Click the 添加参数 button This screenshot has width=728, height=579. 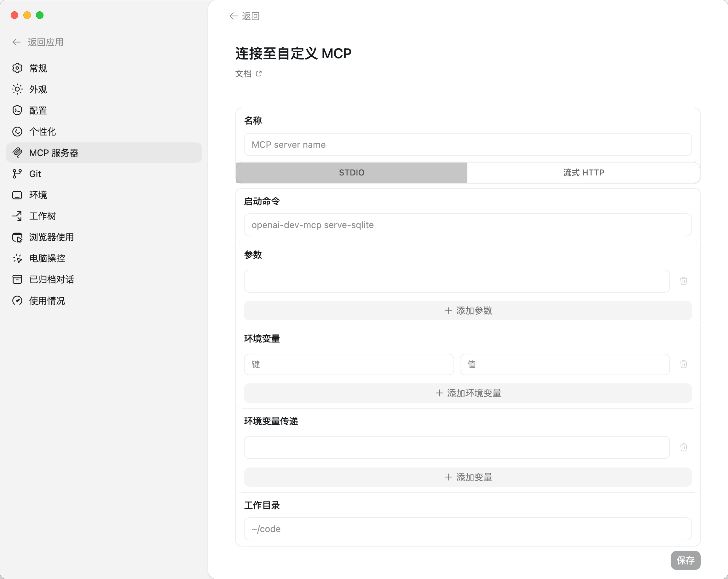[468, 310]
